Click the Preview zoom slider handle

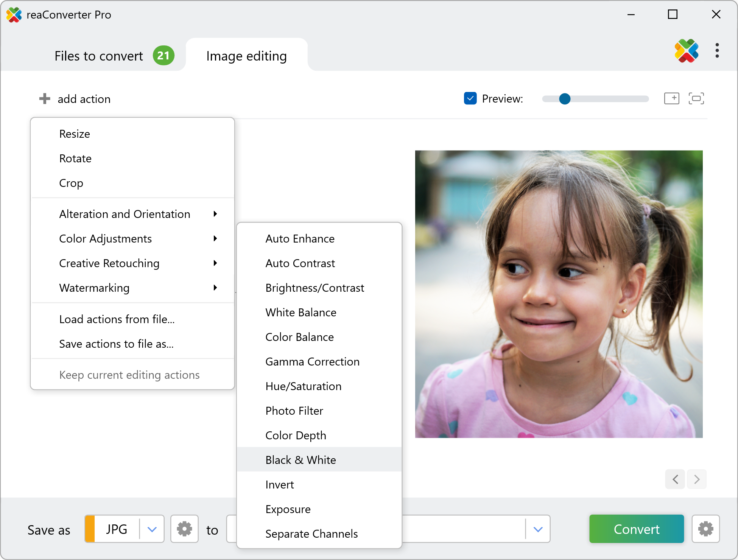click(564, 99)
